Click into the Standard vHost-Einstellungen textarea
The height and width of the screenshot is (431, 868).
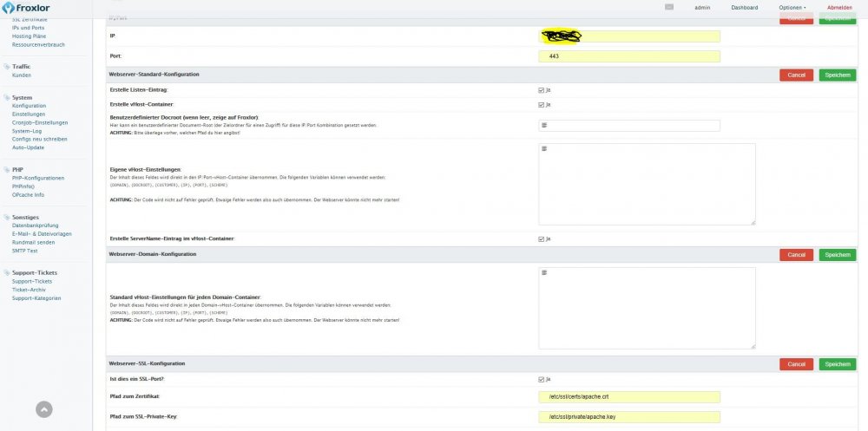647,308
